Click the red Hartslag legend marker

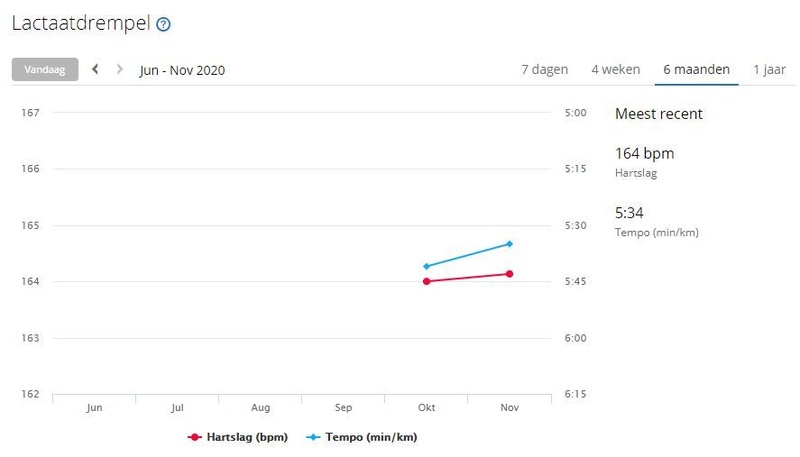tap(194, 437)
